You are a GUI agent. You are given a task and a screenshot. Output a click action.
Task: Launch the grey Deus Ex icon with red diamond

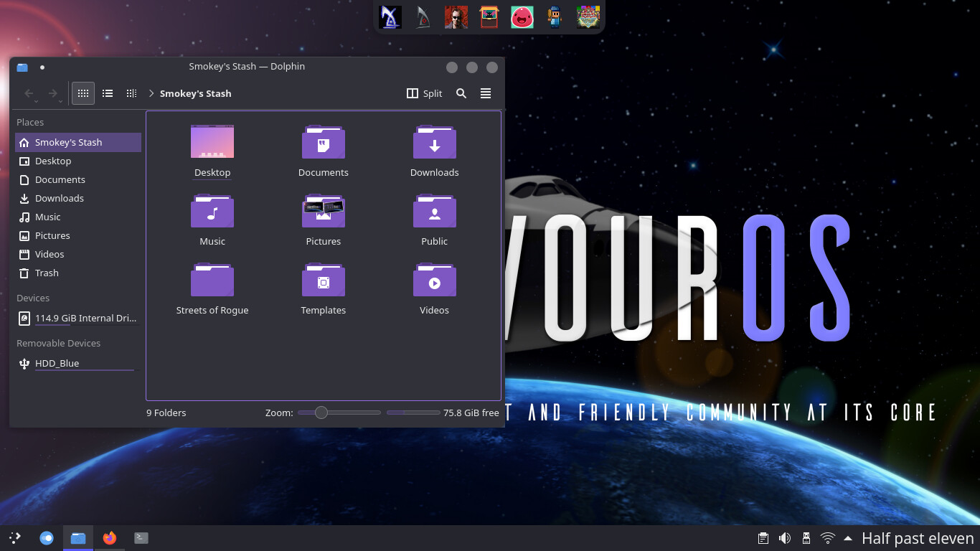coord(423,17)
